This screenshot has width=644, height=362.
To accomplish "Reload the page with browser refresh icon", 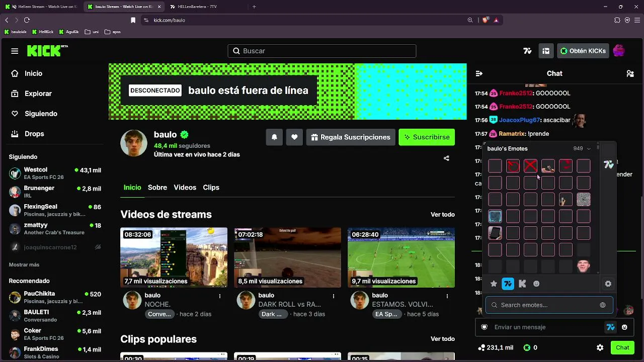I will pyautogui.click(x=27, y=20).
